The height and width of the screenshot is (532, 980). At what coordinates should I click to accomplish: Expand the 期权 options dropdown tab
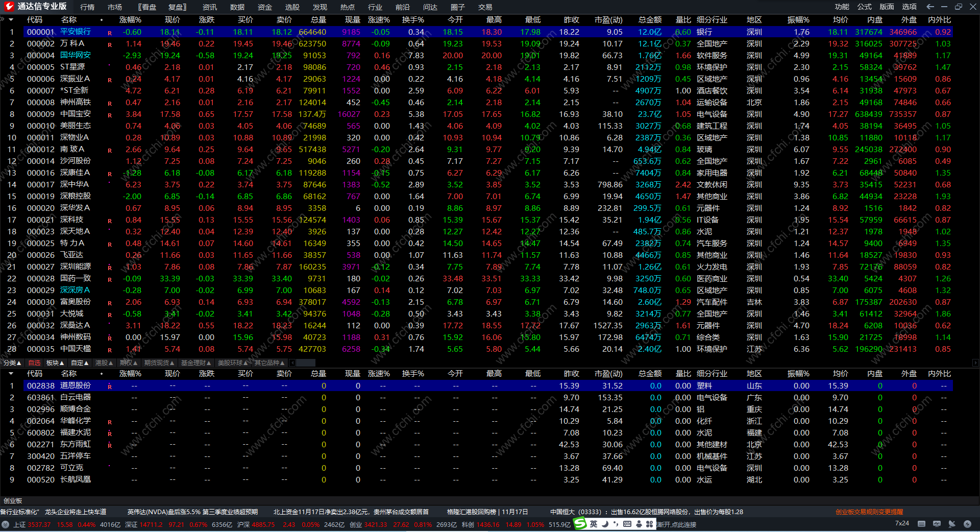click(x=129, y=363)
